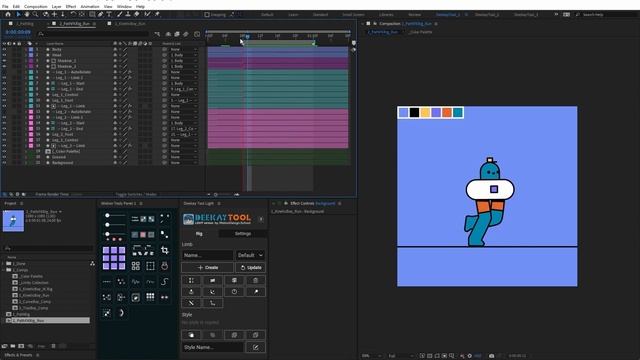
Task: Click the trash icon in Deekay Tool grid
Action: point(255,280)
